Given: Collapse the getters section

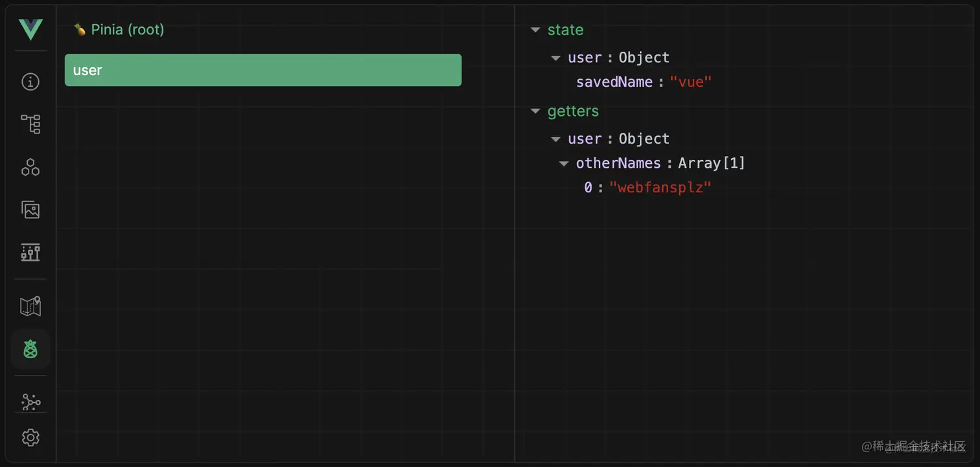Looking at the screenshot, I should coord(535,111).
